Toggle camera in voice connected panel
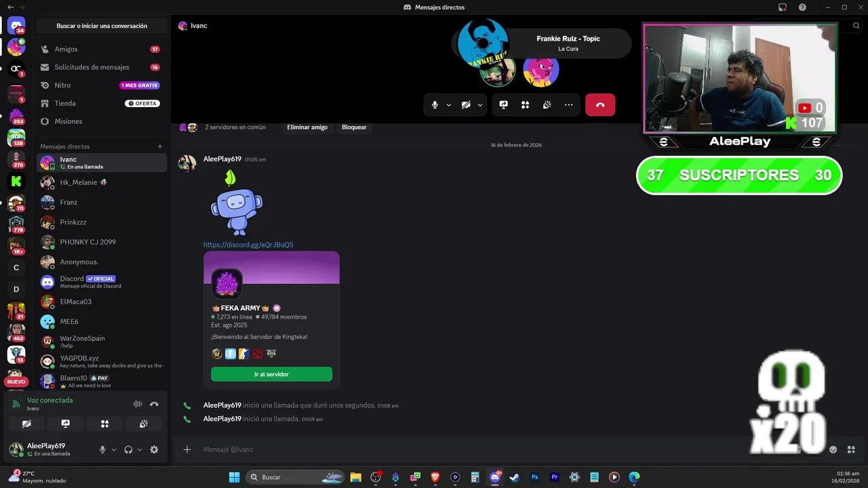Screen dimensions: 868x488 [x=26, y=424]
